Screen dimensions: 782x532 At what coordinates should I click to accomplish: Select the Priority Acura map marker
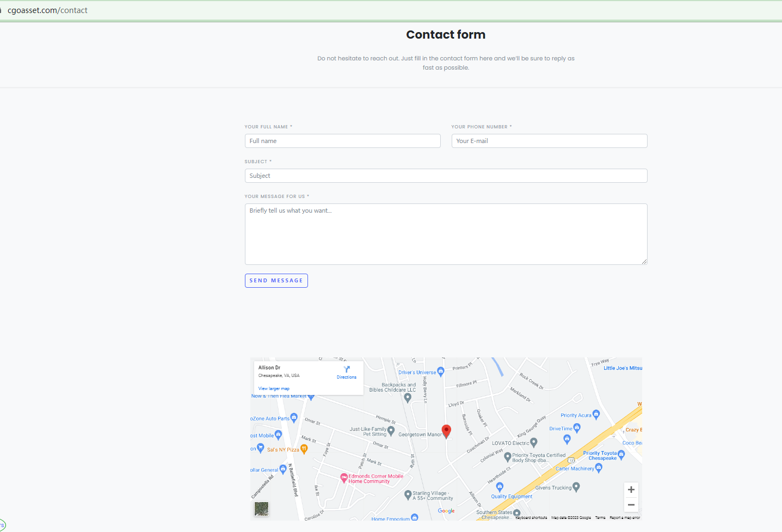596,415
